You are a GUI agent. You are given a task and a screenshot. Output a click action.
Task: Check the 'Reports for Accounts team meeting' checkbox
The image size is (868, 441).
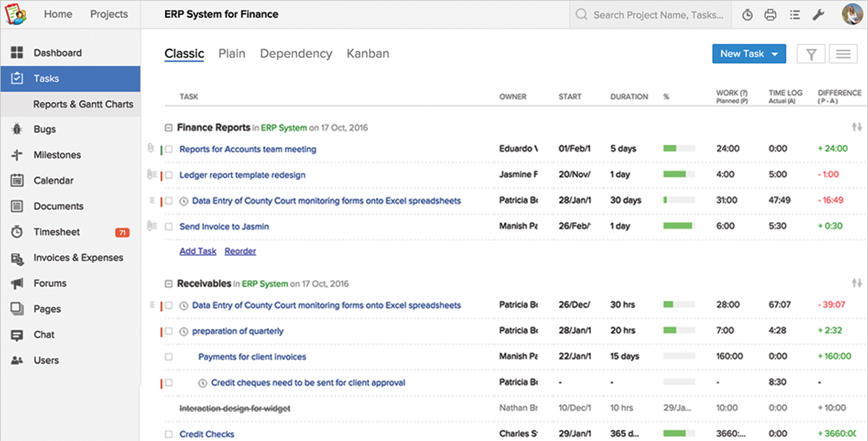pyautogui.click(x=169, y=150)
